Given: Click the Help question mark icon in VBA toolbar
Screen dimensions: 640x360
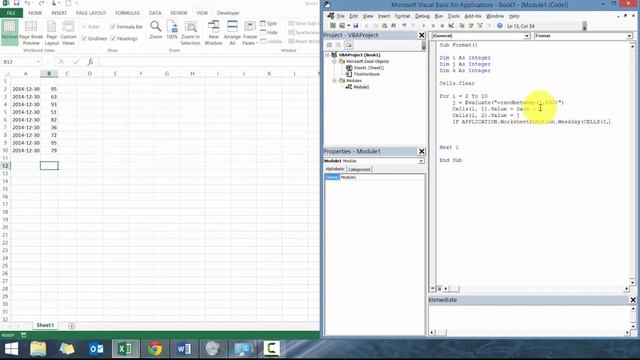Looking at the screenshot, I should pos(500,26).
